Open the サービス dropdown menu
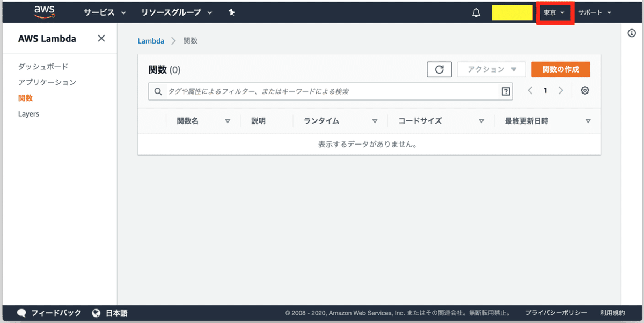Screen dimensions: 644x323 [x=101, y=12]
